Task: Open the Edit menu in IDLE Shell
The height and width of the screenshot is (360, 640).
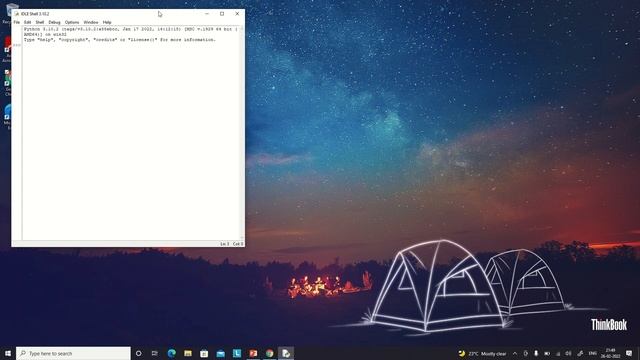Action: 27,22
